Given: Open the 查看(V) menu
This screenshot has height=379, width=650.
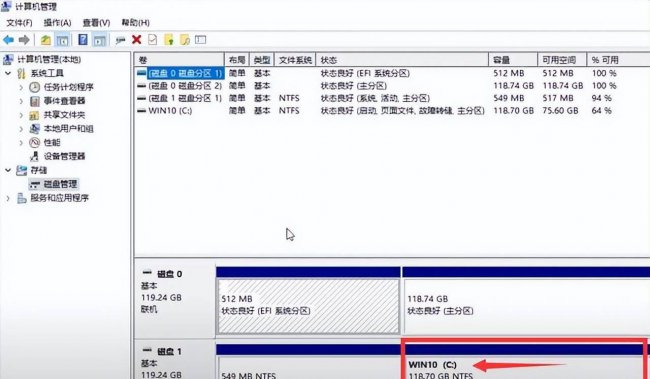Looking at the screenshot, I should 96,23.
